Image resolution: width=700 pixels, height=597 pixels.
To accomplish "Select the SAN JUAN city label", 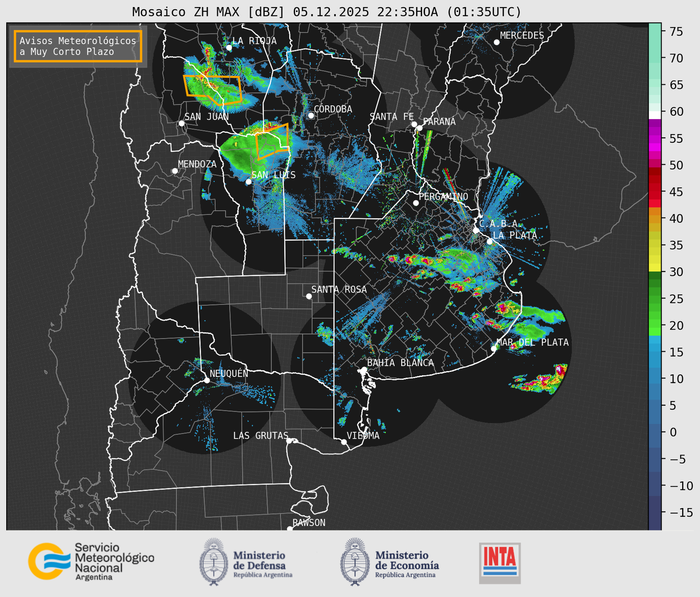I will (x=206, y=117).
